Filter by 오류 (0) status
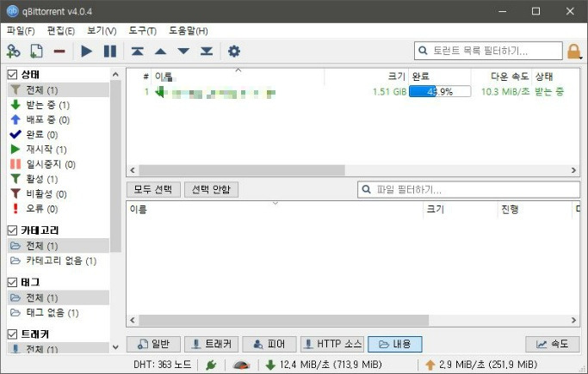The height and width of the screenshot is (374, 588). click(59, 209)
